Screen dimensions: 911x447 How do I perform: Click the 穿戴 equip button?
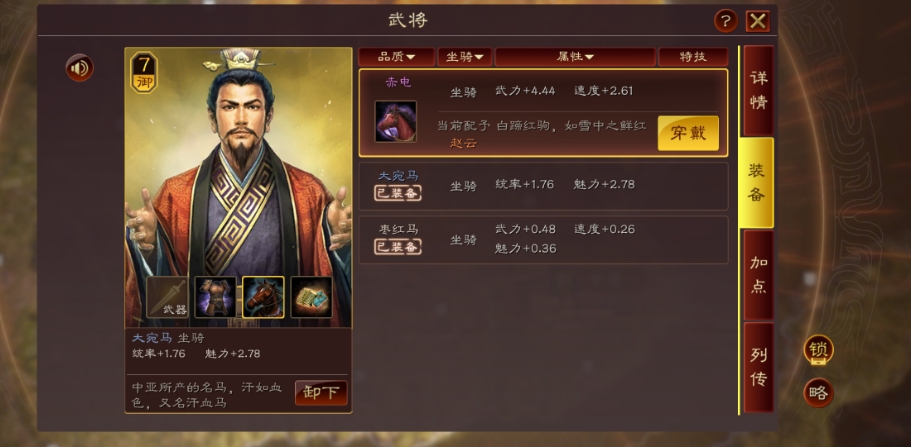(688, 133)
